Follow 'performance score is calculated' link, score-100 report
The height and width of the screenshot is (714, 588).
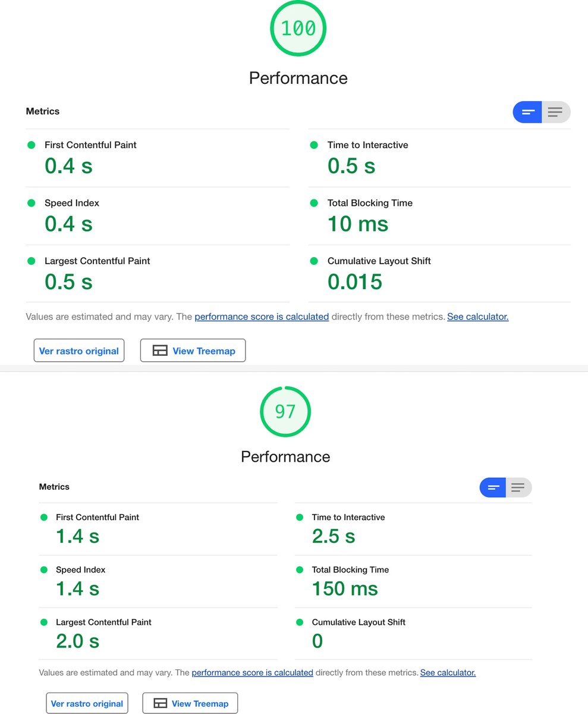click(262, 317)
